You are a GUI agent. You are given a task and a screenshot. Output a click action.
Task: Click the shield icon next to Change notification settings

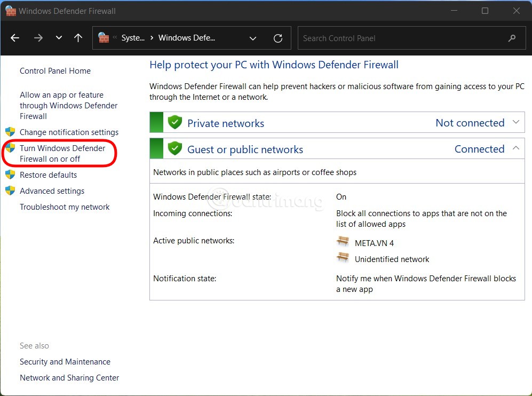click(11, 132)
